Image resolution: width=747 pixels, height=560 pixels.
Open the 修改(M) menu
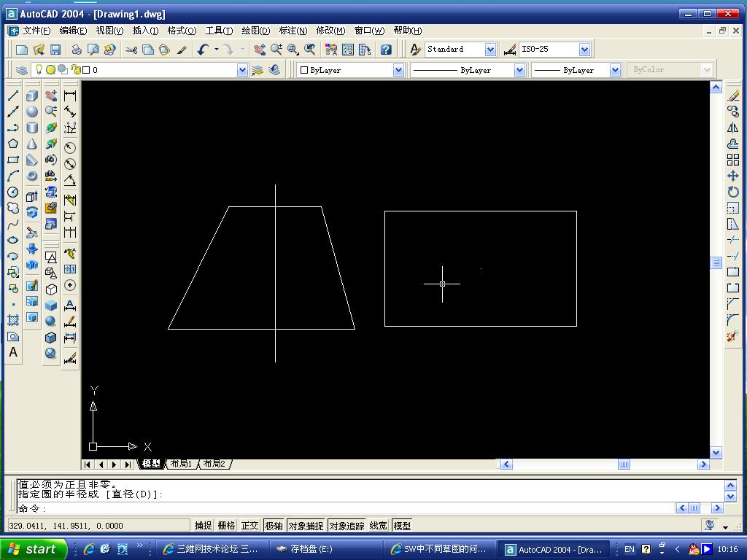click(x=330, y=31)
